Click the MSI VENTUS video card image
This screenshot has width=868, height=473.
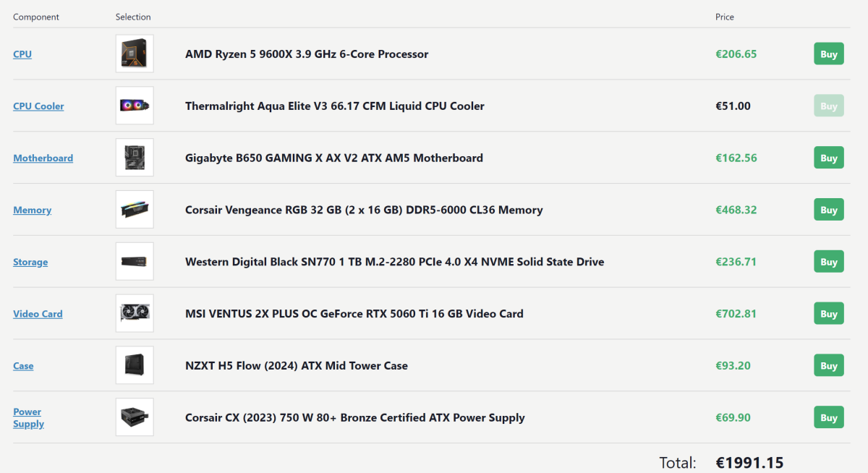click(135, 314)
